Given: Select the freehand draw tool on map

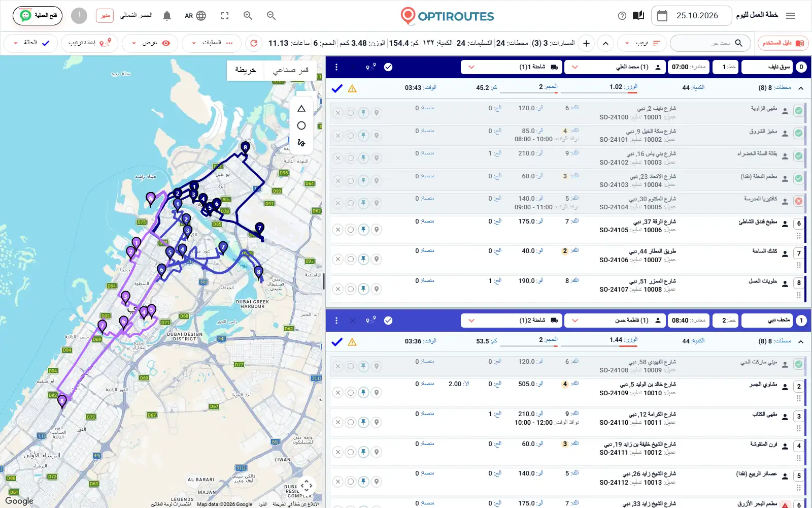Looking at the screenshot, I should coord(301,143).
